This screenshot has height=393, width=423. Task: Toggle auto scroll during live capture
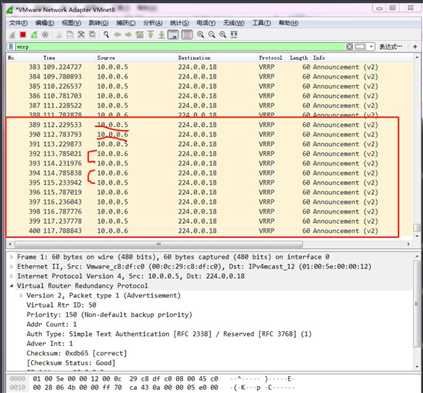pos(173,35)
